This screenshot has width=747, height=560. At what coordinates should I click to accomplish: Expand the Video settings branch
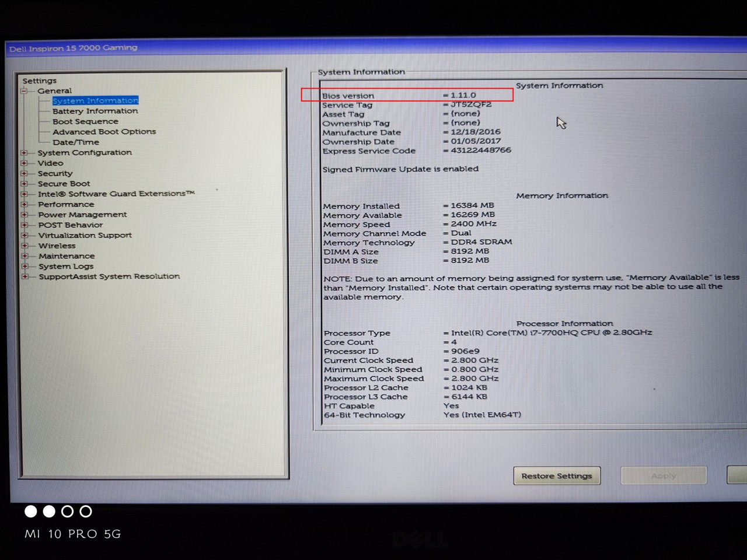24,163
